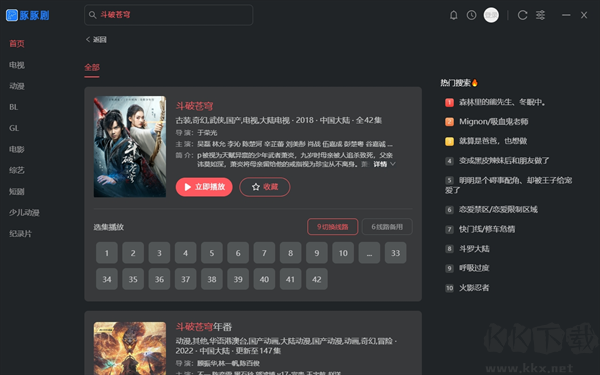This screenshot has width=600, height=375.
Task: Play episode 6
Action: click(x=238, y=253)
